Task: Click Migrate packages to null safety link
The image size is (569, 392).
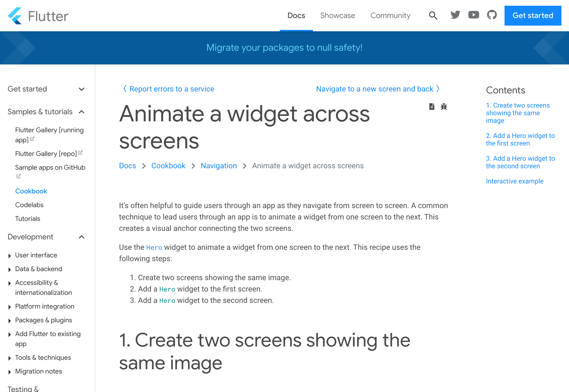Action: click(x=284, y=48)
